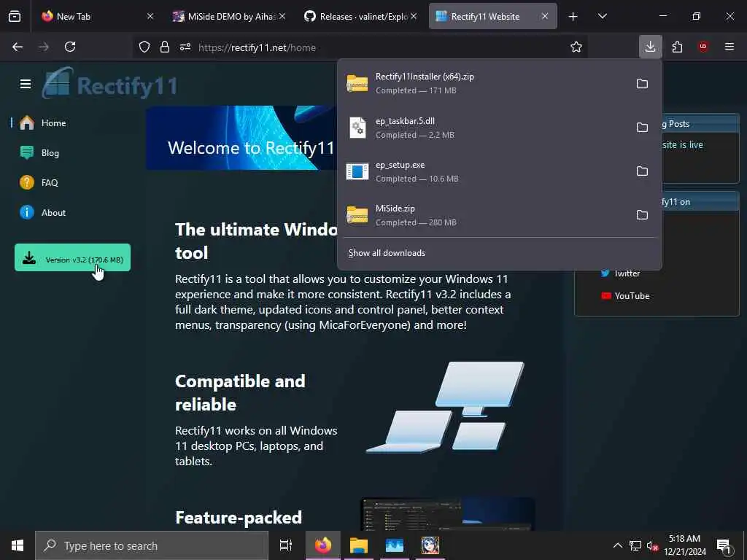Screen dimensions: 747x560
Task: Close the MiSide DEMO tab
Action: tap(282, 16)
